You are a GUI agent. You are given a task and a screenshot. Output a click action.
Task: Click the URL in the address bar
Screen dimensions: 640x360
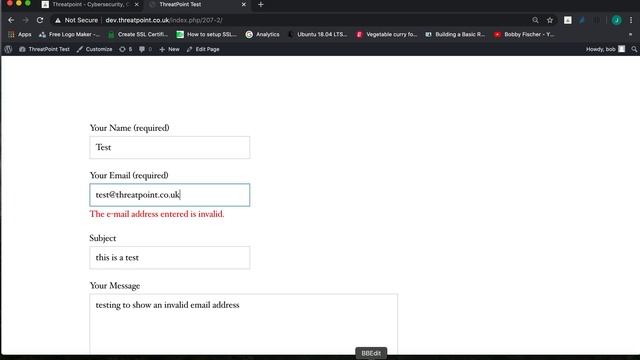(x=164, y=20)
